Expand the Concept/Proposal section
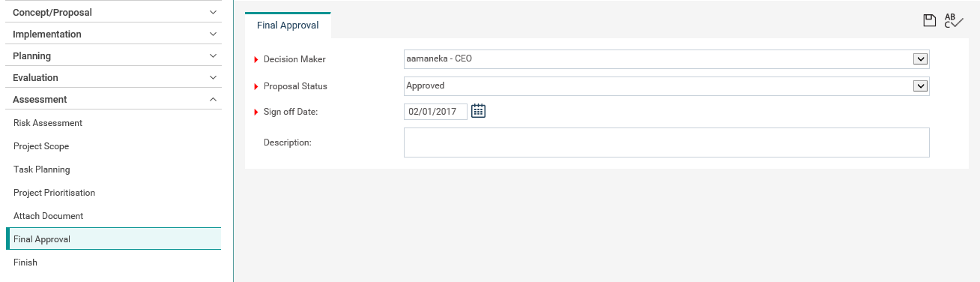 113,12
